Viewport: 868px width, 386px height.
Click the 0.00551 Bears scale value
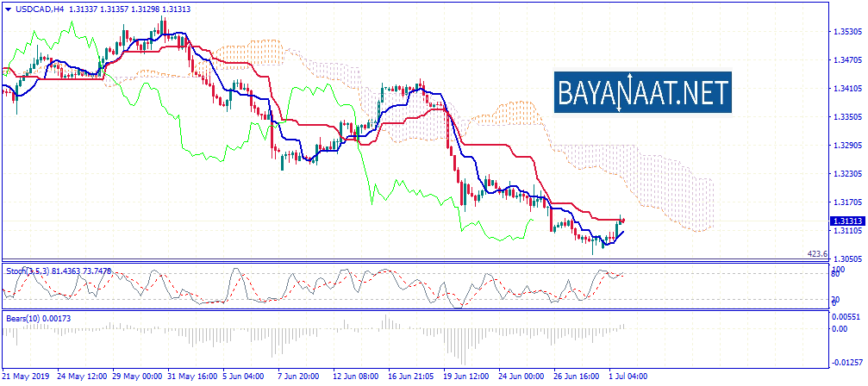tap(846, 317)
